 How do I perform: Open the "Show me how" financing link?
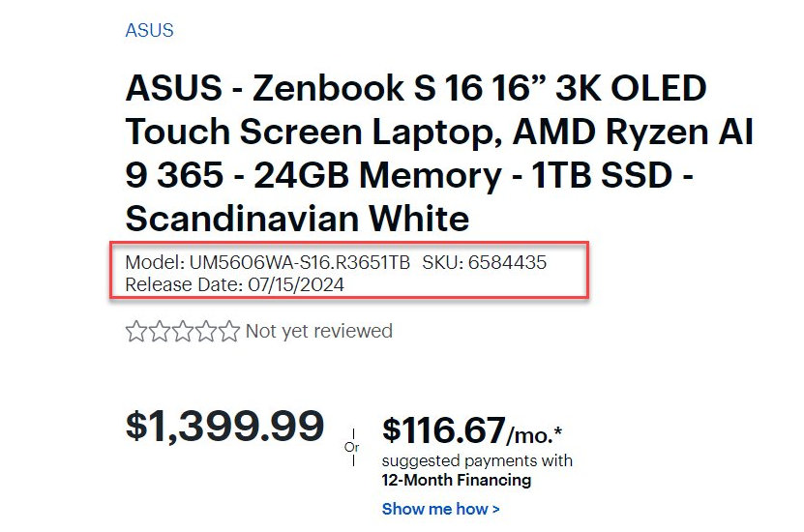pyautogui.click(x=440, y=509)
